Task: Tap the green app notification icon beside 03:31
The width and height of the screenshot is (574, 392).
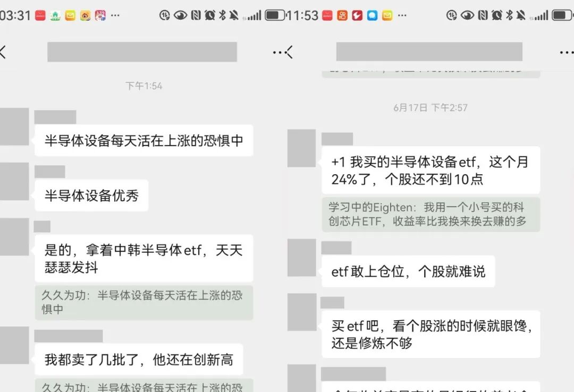Action: point(55,15)
